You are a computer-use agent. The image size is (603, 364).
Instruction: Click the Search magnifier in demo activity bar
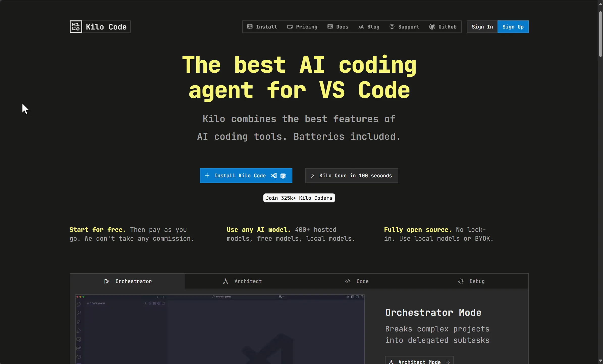click(79, 313)
